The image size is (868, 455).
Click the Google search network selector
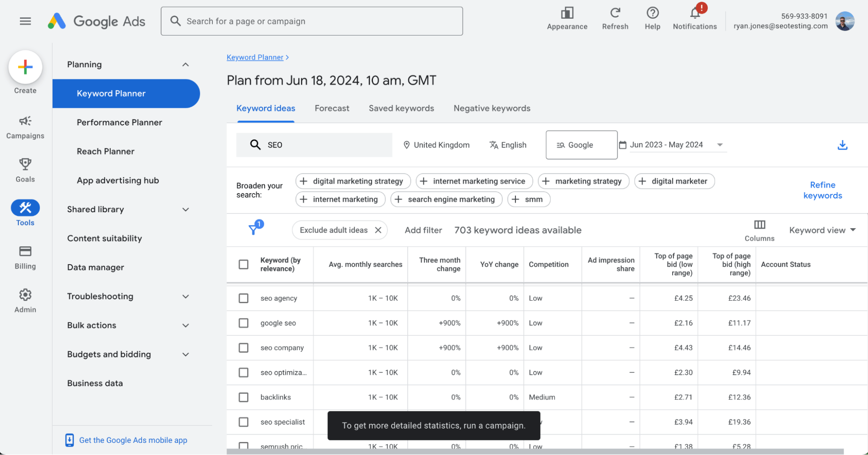click(x=581, y=145)
